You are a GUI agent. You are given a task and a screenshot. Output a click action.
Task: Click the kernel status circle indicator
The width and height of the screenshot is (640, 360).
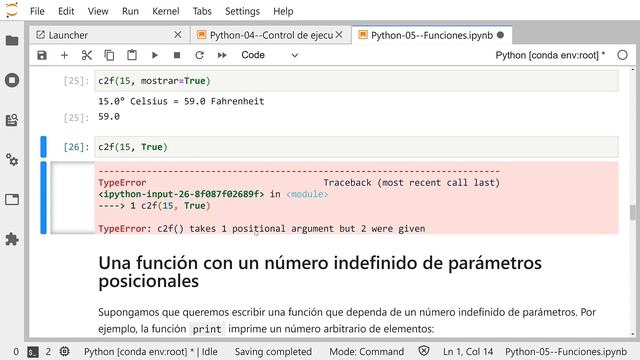(622, 55)
